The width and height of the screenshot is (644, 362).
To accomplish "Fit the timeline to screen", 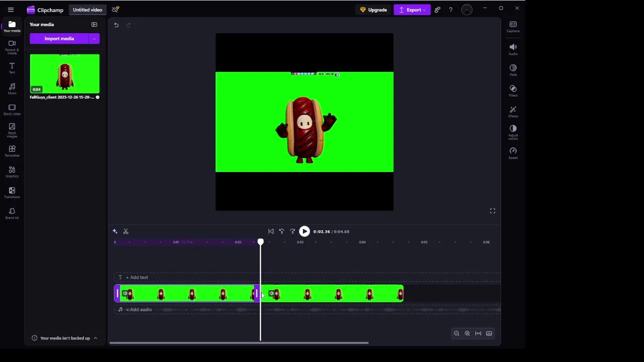I will tap(478, 333).
